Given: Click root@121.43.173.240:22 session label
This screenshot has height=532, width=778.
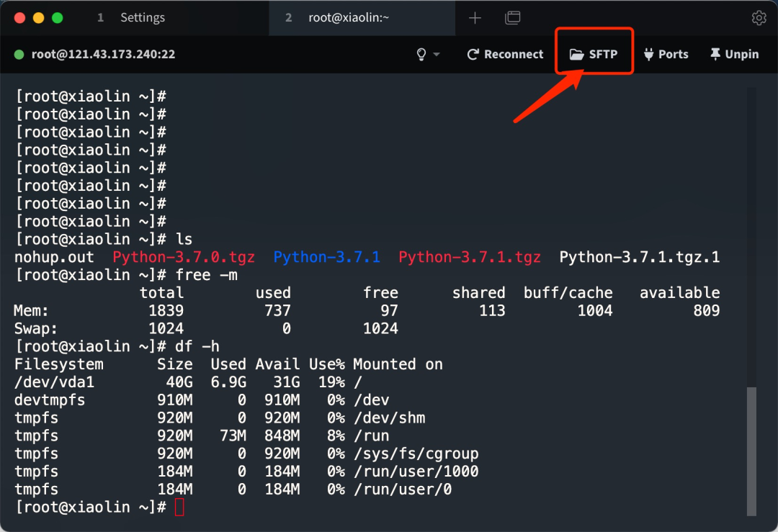Looking at the screenshot, I should [103, 54].
